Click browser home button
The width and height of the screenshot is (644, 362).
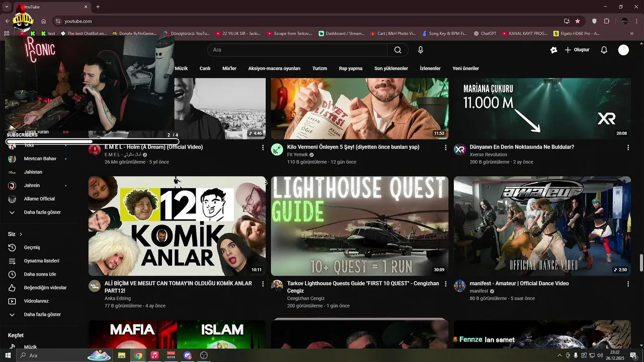point(44,21)
